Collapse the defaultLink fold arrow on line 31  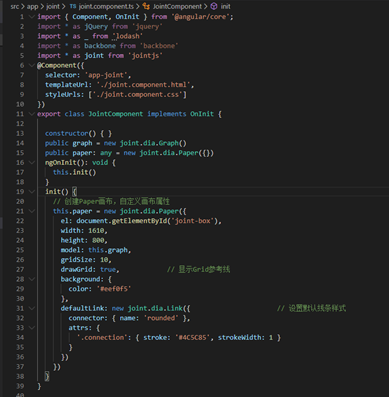tap(32, 308)
